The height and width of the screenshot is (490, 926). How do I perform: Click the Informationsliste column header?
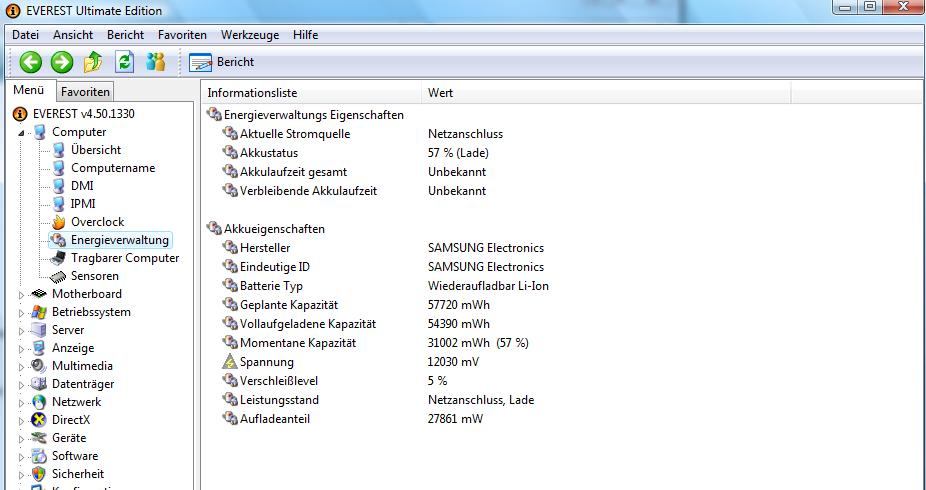pos(312,93)
